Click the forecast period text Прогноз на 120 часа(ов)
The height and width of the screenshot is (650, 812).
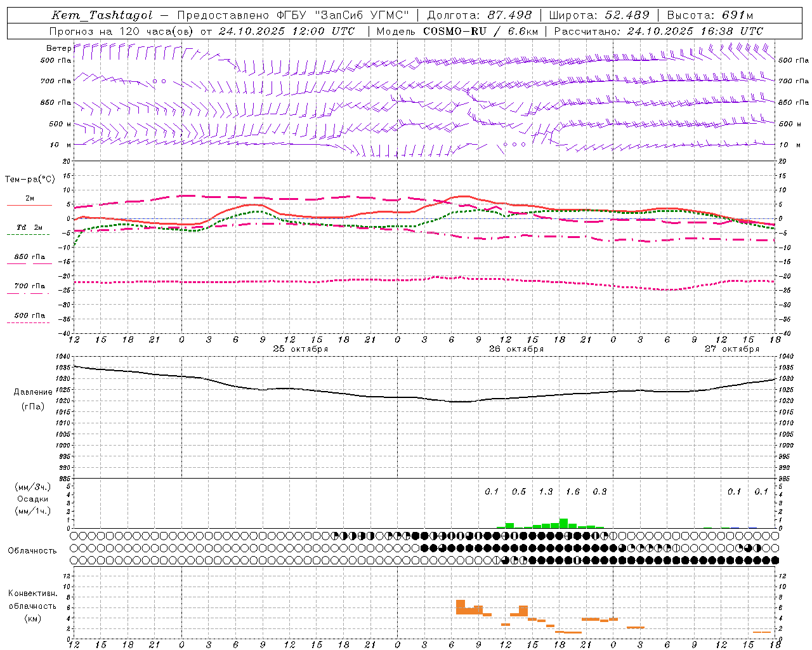pos(122,31)
